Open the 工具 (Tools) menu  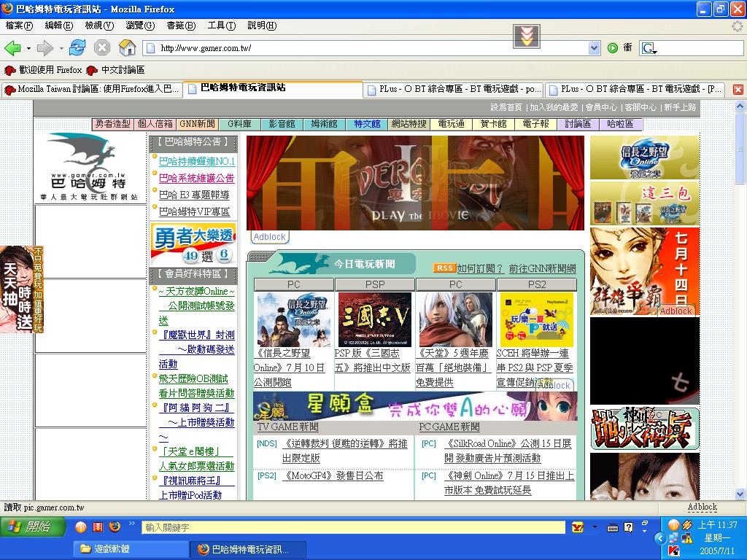click(x=221, y=26)
